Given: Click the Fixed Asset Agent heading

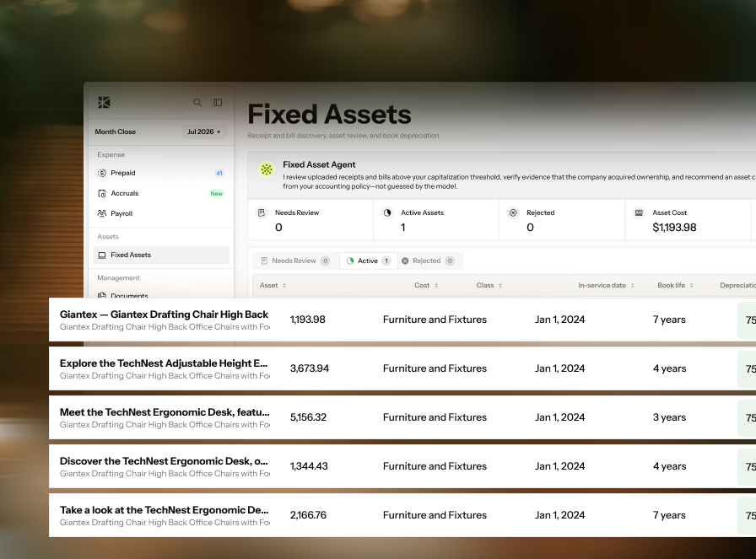Looking at the screenshot, I should [x=319, y=164].
